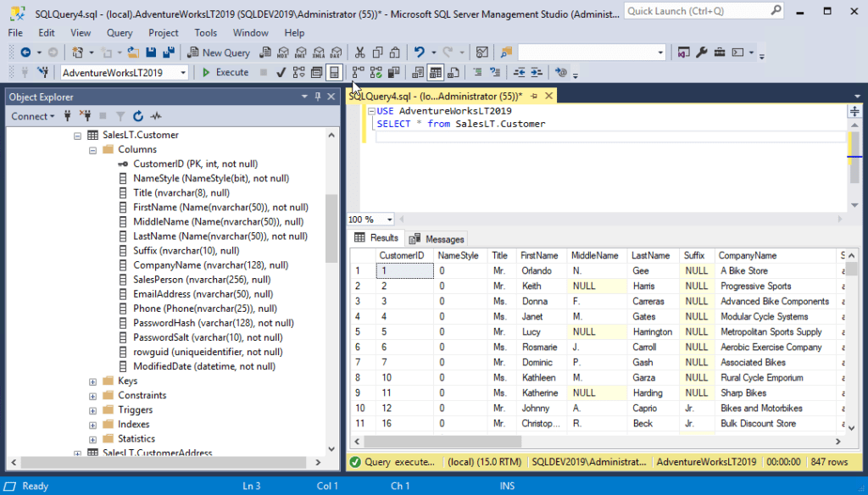868x495 pixels.
Task: Comment out selected lines icon
Action: 477,73
